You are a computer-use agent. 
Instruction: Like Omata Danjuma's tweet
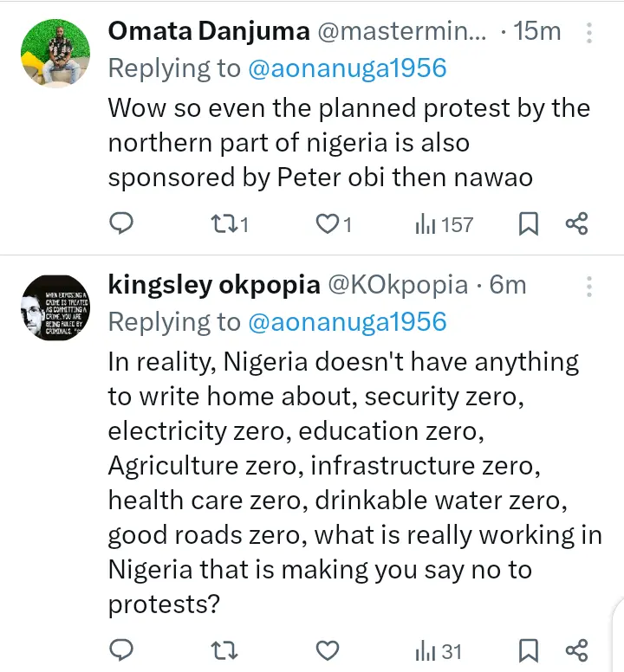coord(326,224)
